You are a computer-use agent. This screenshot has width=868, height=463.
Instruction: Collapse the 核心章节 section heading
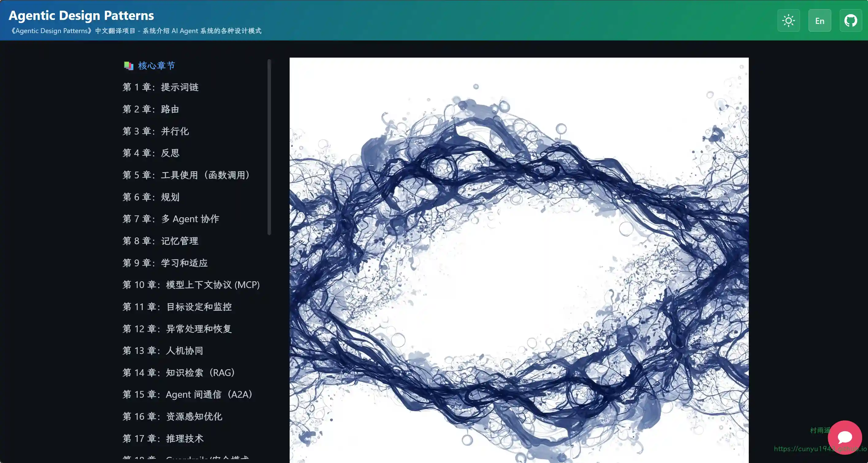pyautogui.click(x=156, y=66)
